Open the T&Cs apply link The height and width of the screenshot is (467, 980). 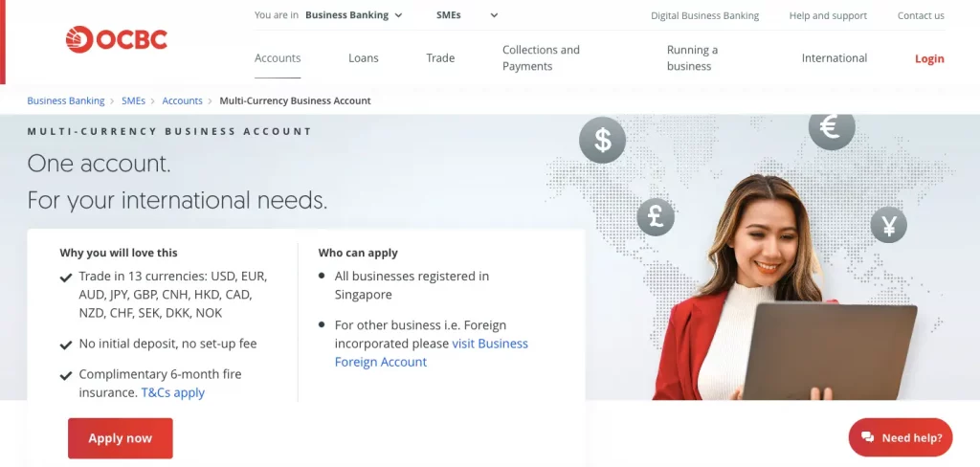(x=173, y=392)
